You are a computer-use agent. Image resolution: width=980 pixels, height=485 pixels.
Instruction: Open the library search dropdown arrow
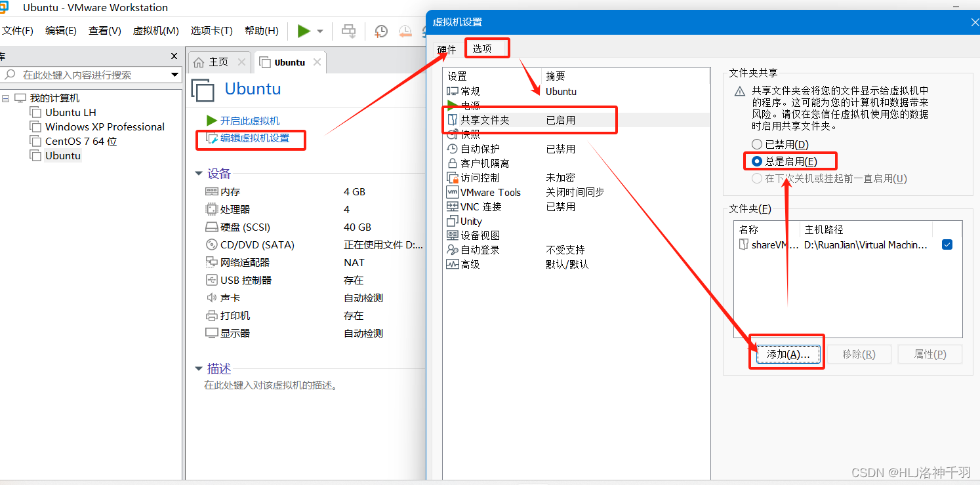(x=174, y=75)
